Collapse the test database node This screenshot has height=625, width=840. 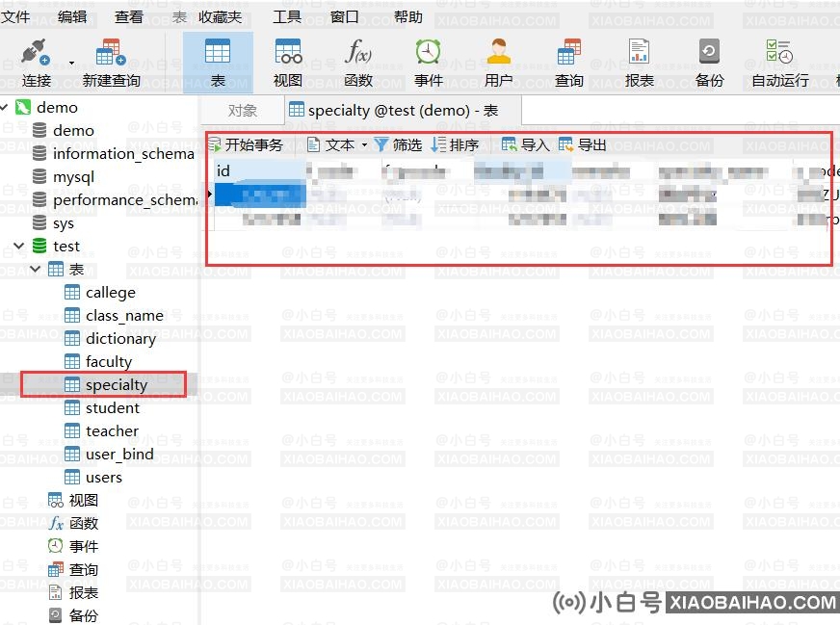click(19, 246)
